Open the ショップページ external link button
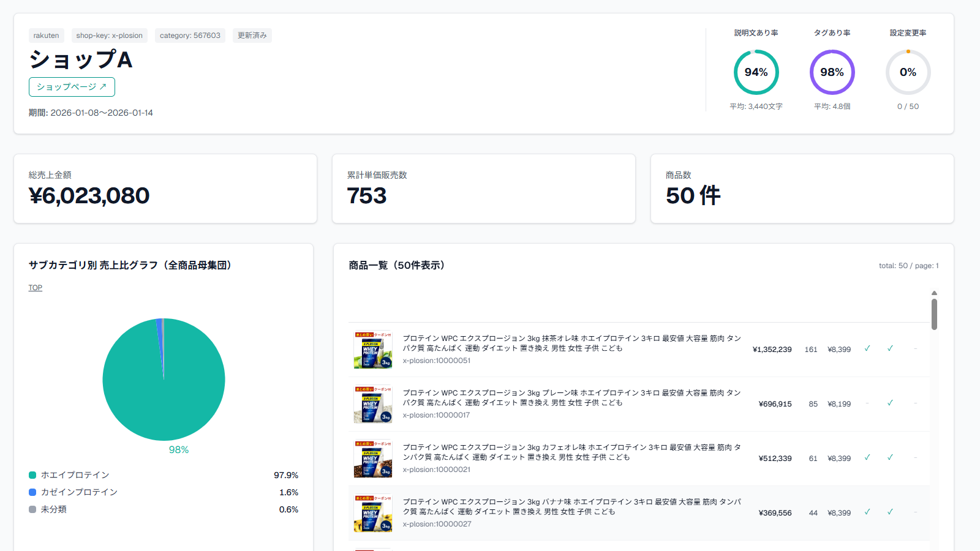Screen dimensions: 980x551 click(x=72, y=87)
